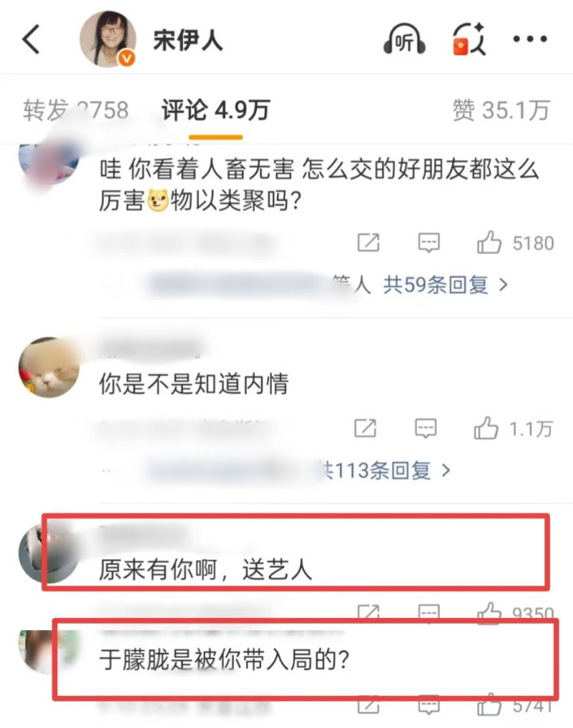The width and height of the screenshot is (573, 728).
Task: Open the three-dot more options menu
Action: (530, 39)
